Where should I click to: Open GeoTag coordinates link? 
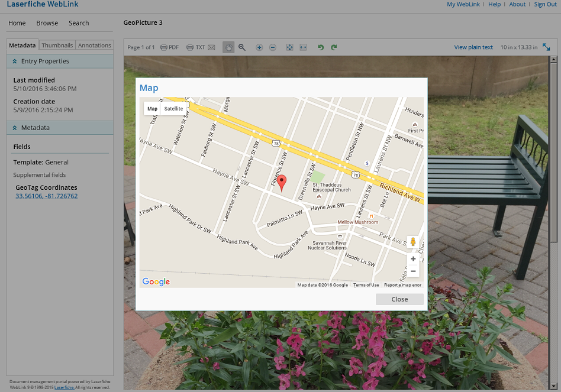click(47, 196)
